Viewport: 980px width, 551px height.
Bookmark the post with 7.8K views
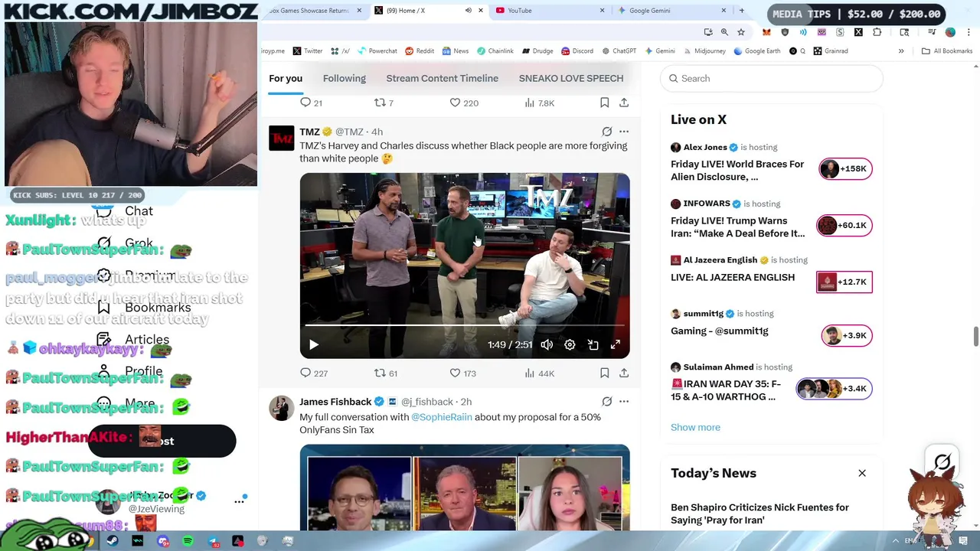pyautogui.click(x=604, y=103)
